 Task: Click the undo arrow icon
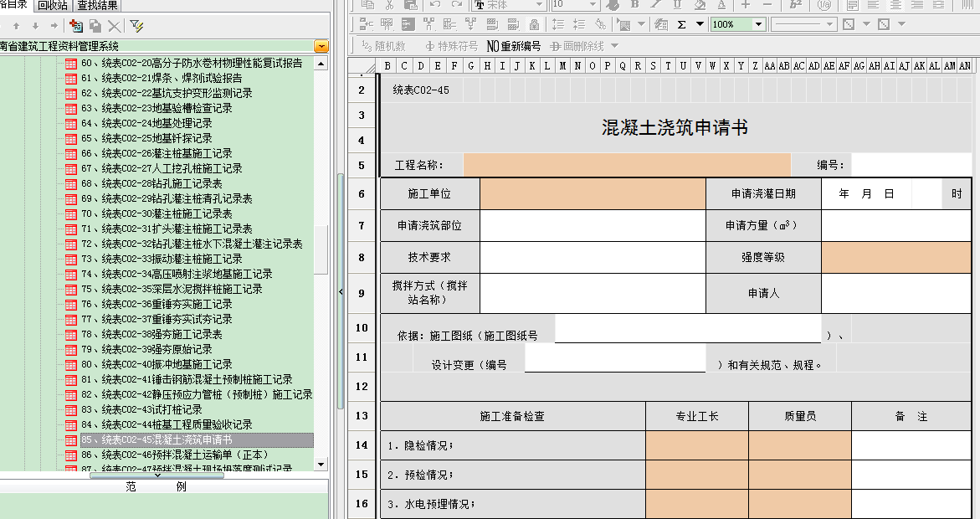(x=435, y=5)
